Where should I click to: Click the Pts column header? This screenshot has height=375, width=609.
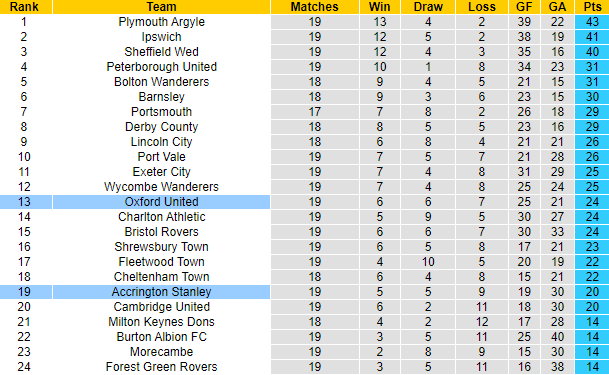coord(592,7)
